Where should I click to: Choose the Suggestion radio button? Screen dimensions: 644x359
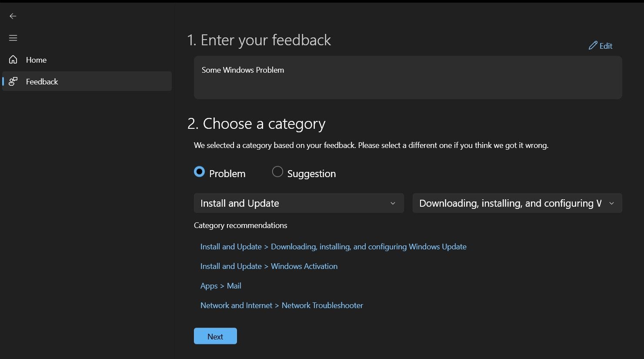point(277,172)
